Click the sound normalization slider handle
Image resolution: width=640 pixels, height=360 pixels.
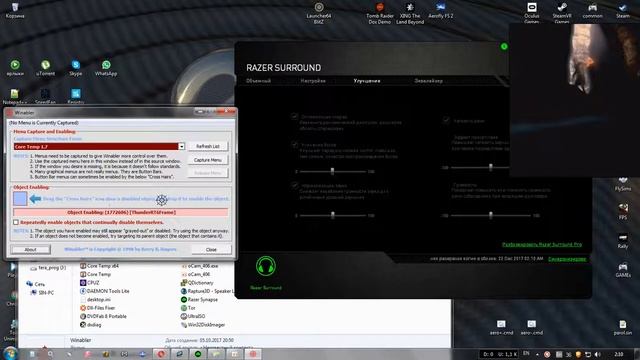(x=333, y=215)
